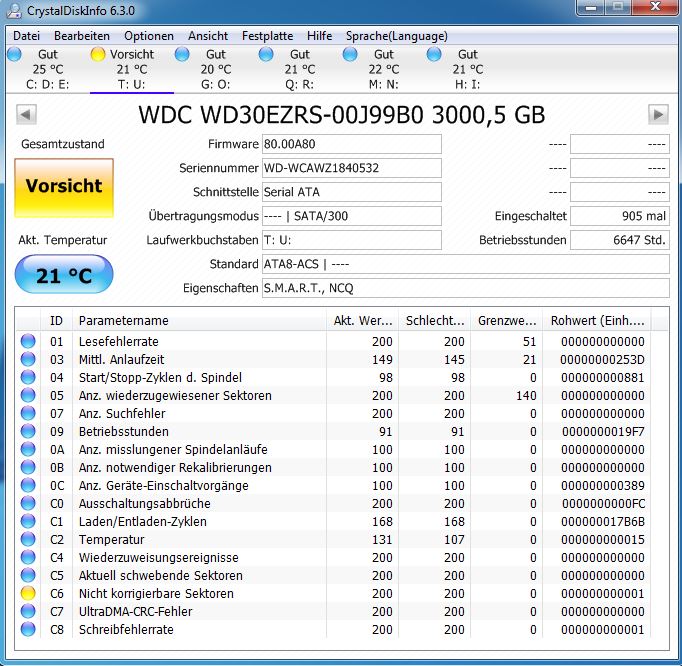Click the 21 °C temperature indicator
682x666 pixels.
64,274
